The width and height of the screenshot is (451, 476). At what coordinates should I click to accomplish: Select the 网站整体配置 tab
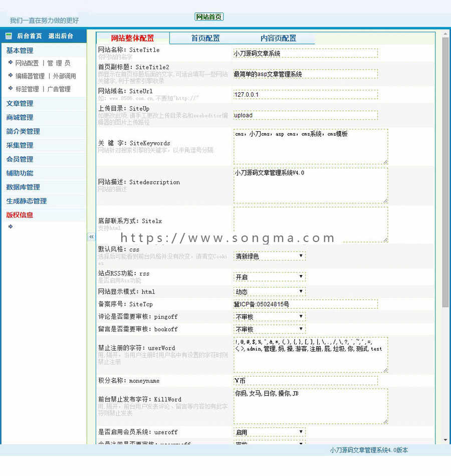coord(132,38)
